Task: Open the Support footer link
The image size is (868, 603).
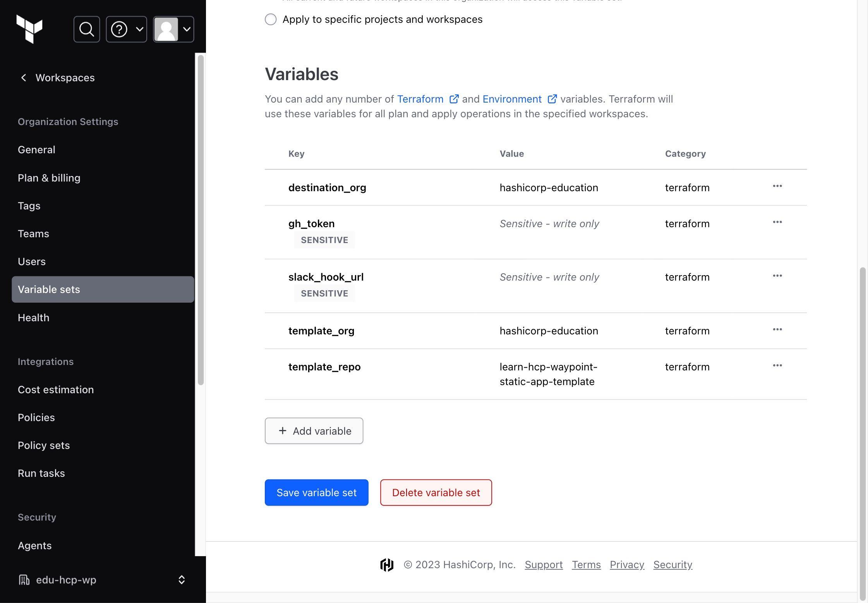Action: tap(544, 565)
